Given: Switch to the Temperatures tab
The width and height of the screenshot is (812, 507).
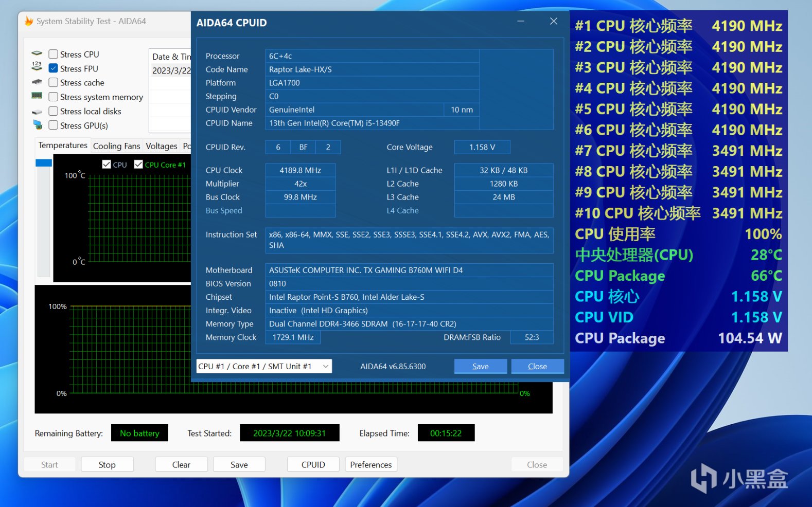Looking at the screenshot, I should click(63, 146).
